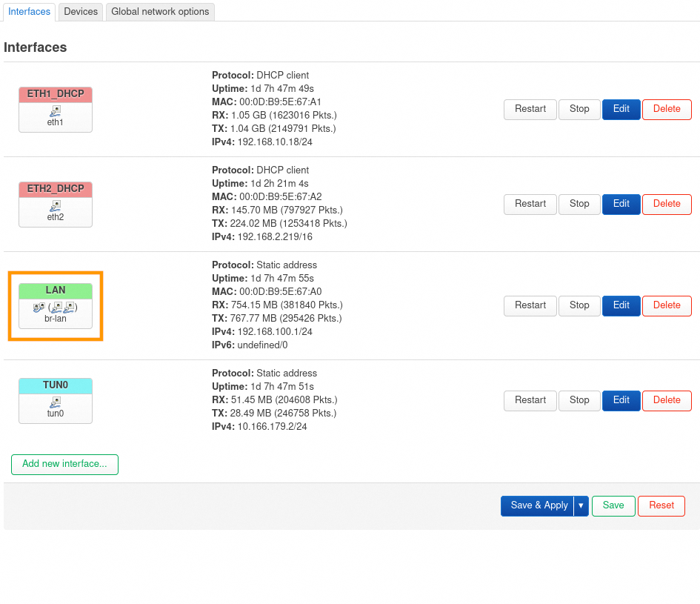Click the Save & Apply button
Viewport: 700px width, 604px height.
(x=539, y=505)
